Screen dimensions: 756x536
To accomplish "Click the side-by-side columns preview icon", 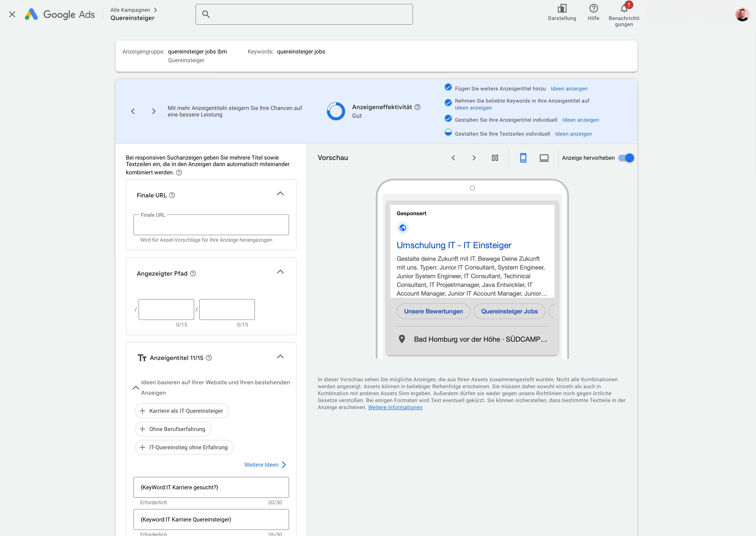I will pos(495,158).
